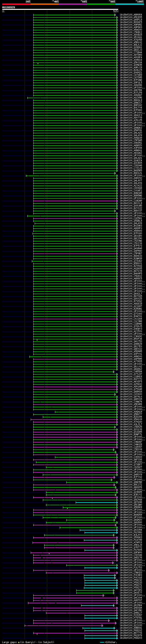Screen dimensions: 146x644
Task: Click label UniRef100_Q8T698
Action: click(131, 502)
